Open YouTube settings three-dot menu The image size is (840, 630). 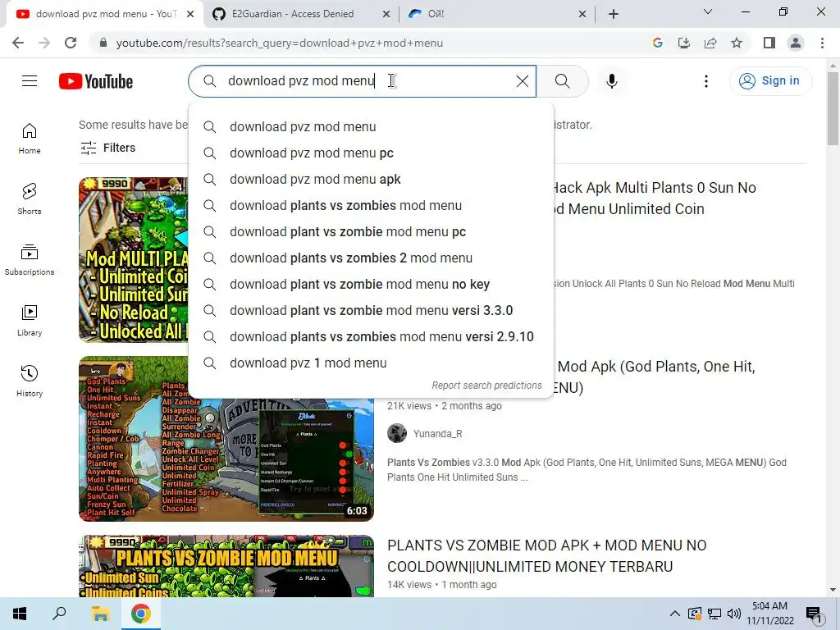(x=706, y=81)
